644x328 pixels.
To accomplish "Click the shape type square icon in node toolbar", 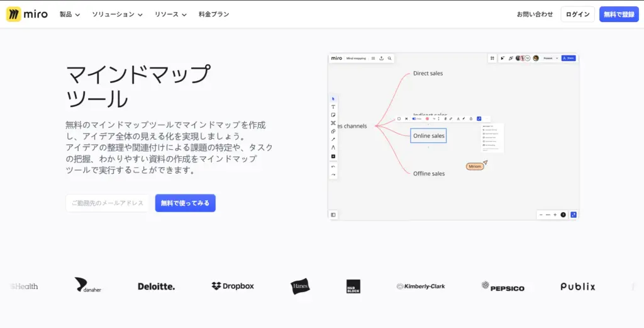I will pyautogui.click(x=399, y=119).
